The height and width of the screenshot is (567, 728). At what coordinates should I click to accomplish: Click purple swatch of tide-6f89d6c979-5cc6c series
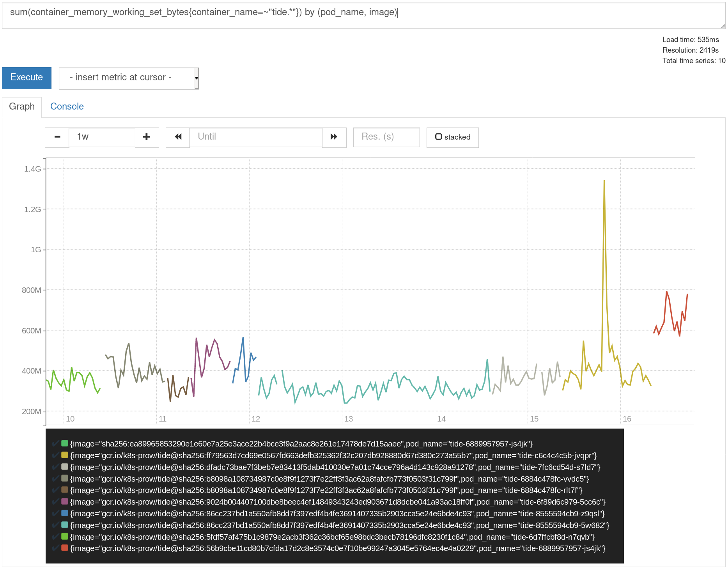pyautogui.click(x=65, y=501)
